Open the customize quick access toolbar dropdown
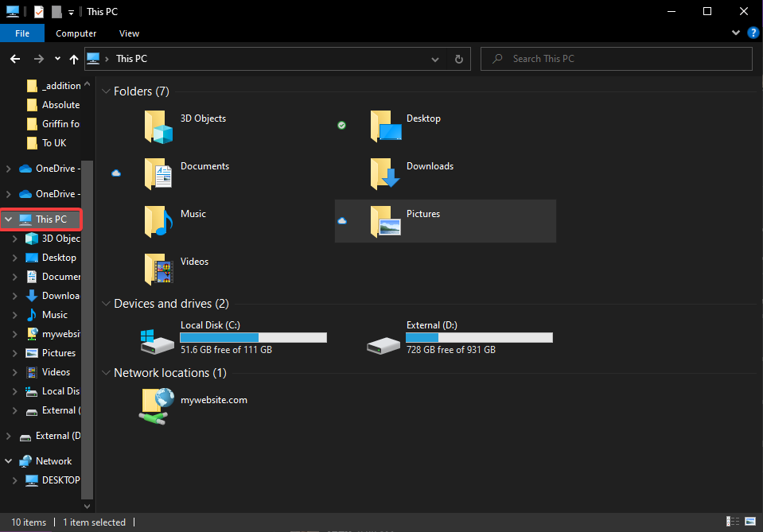Viewport: 763px width, 532px height. [x=71, y=13]
